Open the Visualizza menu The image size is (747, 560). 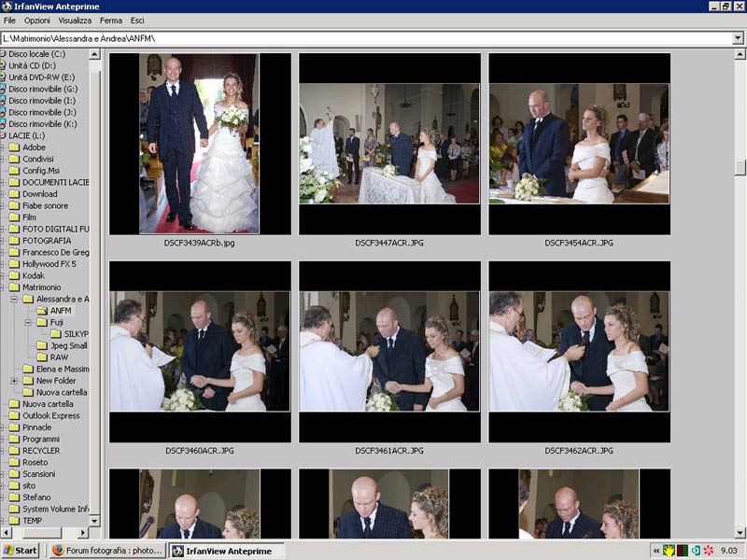click(75, 21)
